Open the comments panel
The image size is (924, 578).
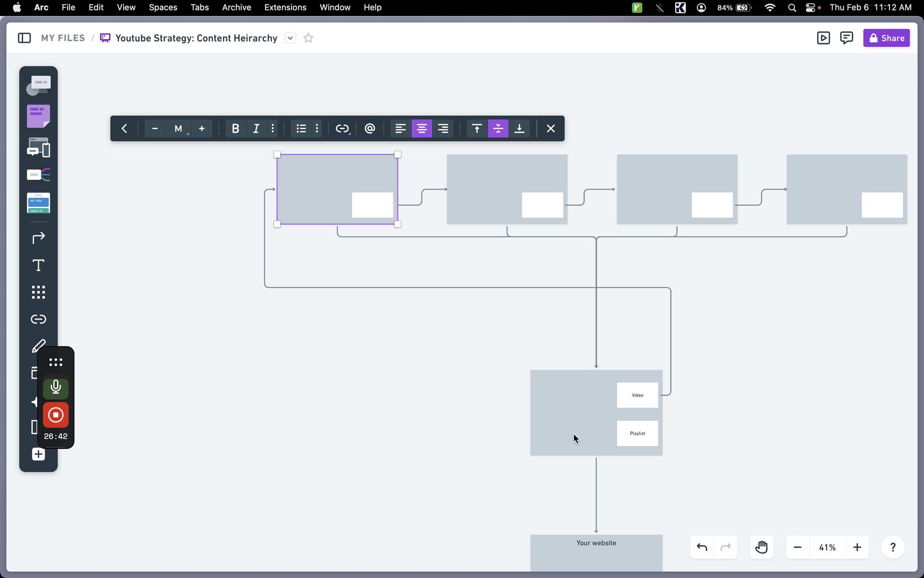[x=847, y=38]
